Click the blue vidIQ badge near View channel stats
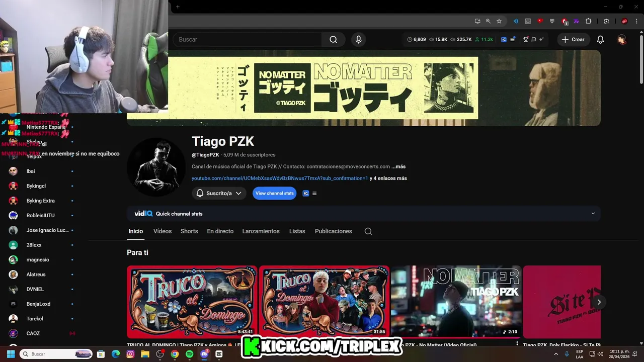644x362 pixels. click(x=305, y=193)
